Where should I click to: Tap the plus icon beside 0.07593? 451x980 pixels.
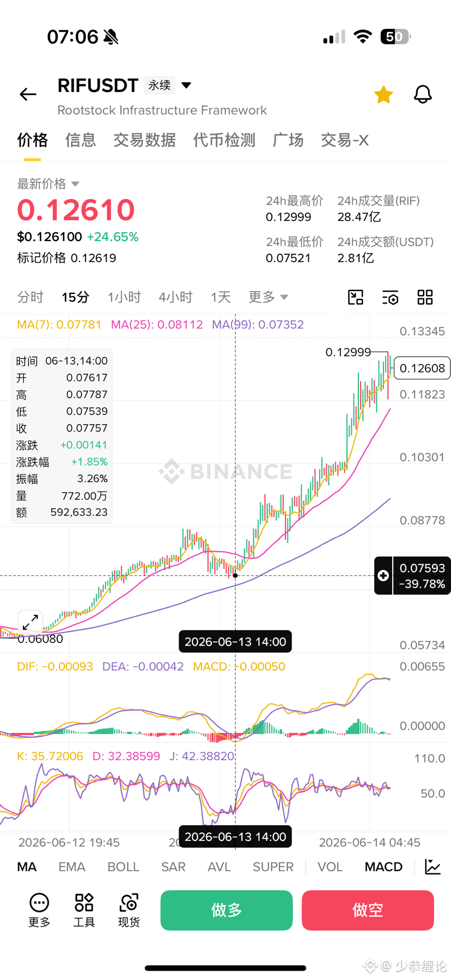[x=383, y=576]
